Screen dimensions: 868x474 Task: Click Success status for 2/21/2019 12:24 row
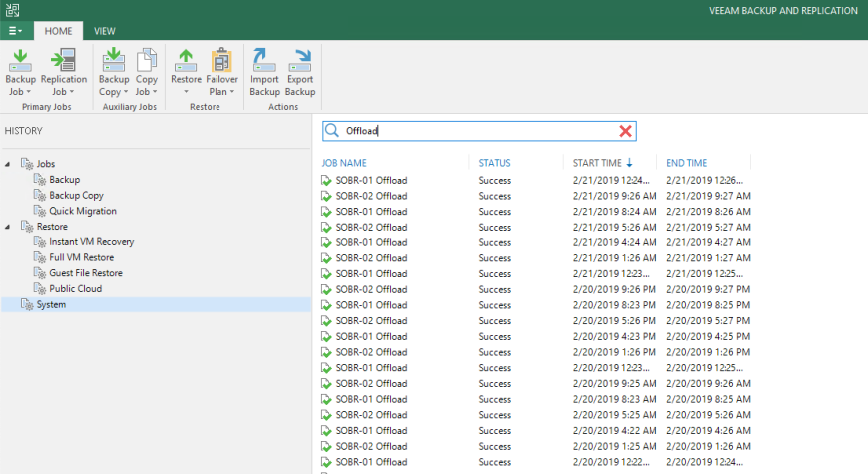tap(494, 180)
